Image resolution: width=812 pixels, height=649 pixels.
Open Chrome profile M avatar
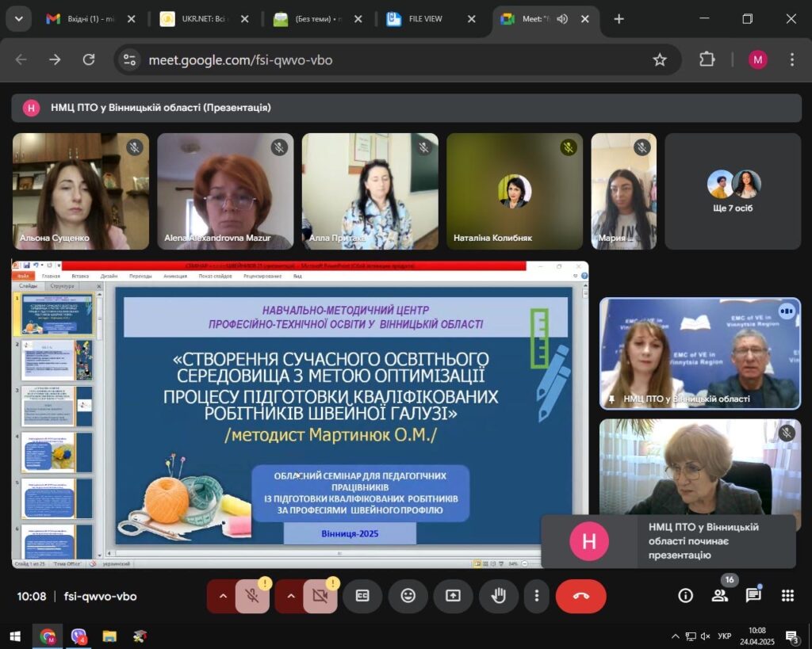[757, 60]
